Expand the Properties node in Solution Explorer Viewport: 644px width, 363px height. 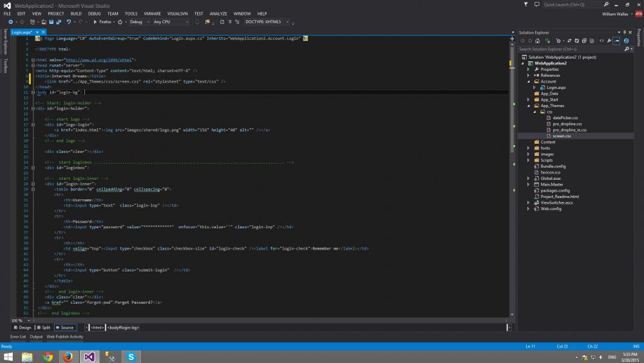(529, 69)
